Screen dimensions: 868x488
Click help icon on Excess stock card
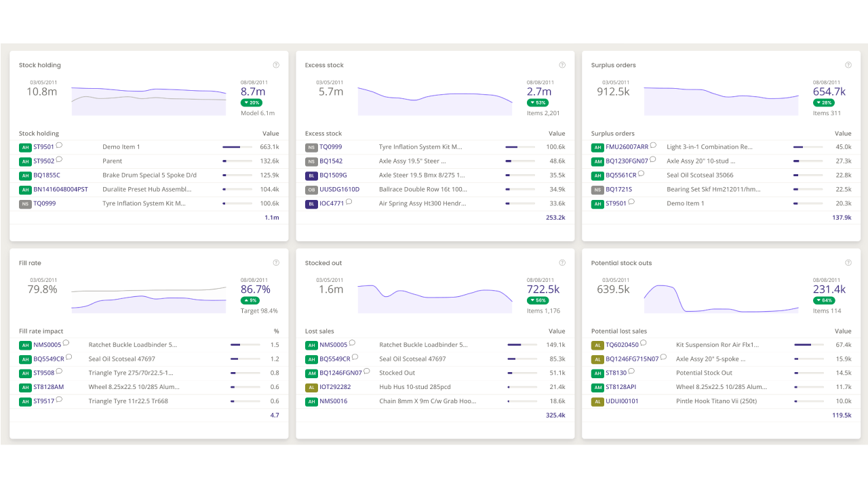(x=562, y=65)
